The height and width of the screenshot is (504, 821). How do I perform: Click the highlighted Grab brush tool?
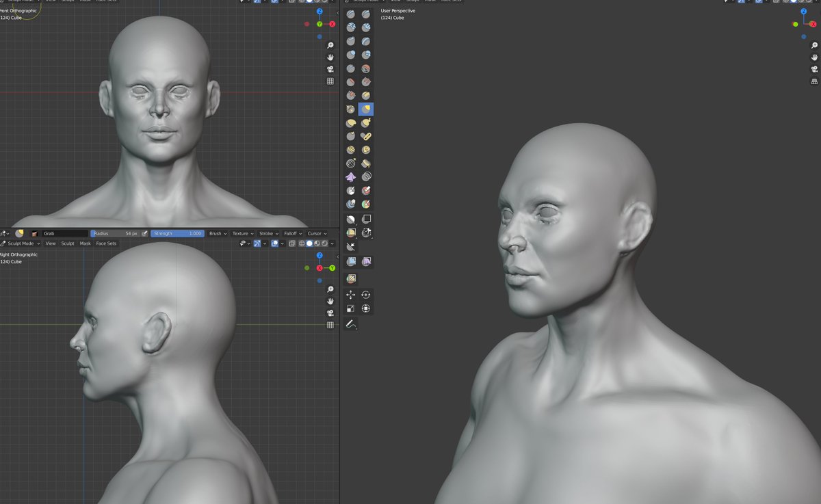[x=366, y=109]
